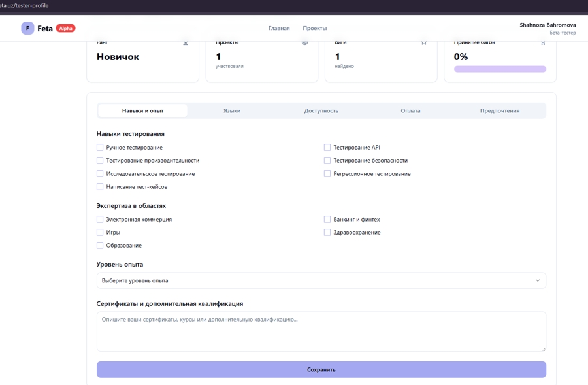588x385 pixels.
Task: Click the Сохранить button
Action: click(321, 369)
